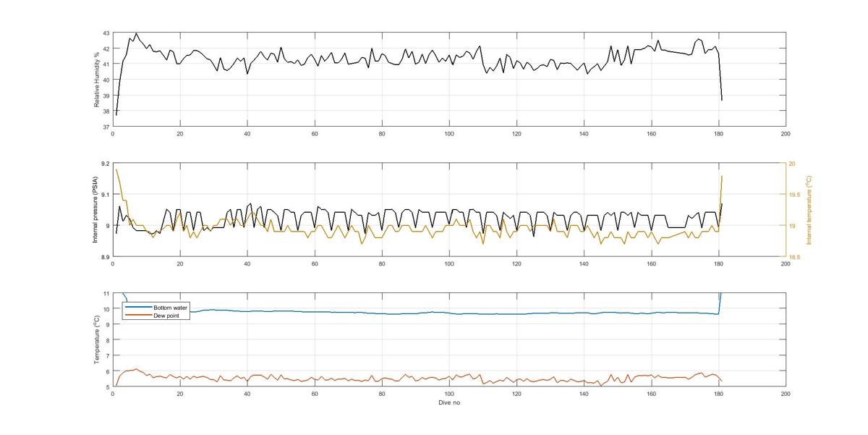
Task: Click x-tick "80" under the bottom temperature plot
Action: point(382,394)
